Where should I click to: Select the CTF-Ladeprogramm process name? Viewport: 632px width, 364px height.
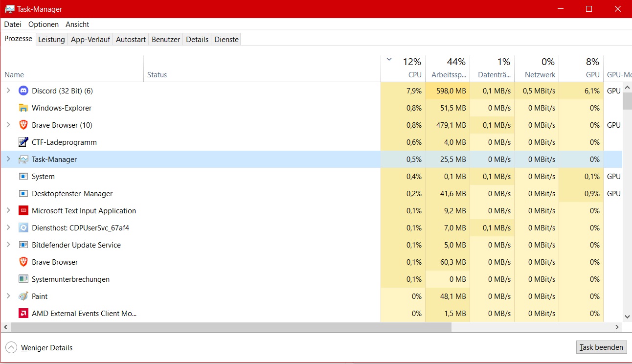64,142
